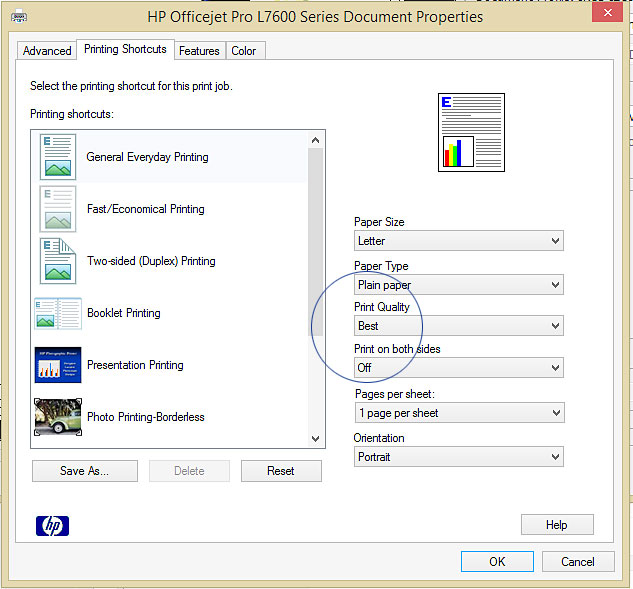Switch to the Features tab
This screenshot has width=633, height=589.
[199, 51]
